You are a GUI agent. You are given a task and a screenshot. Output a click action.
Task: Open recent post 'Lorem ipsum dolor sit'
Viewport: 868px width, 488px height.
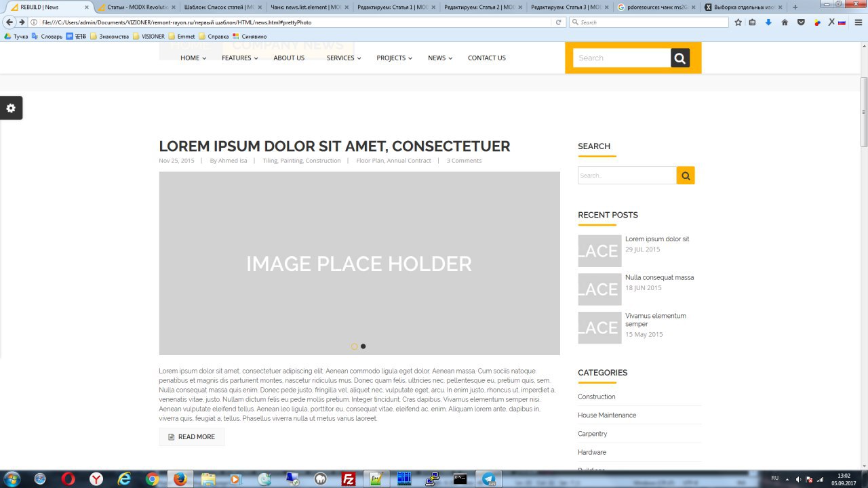(657, 239)
